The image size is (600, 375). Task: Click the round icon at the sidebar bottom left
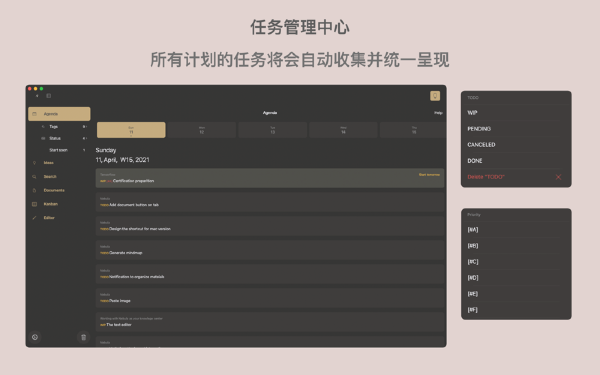point(35,337)
